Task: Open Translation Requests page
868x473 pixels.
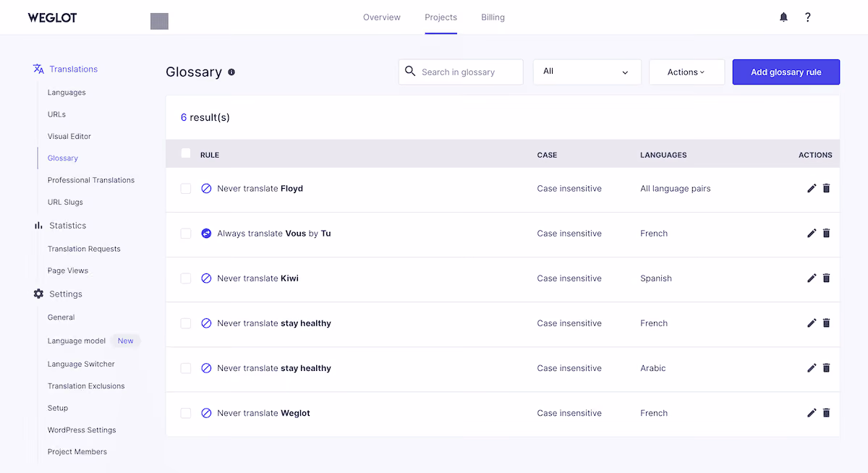Action: pos(84,249)
